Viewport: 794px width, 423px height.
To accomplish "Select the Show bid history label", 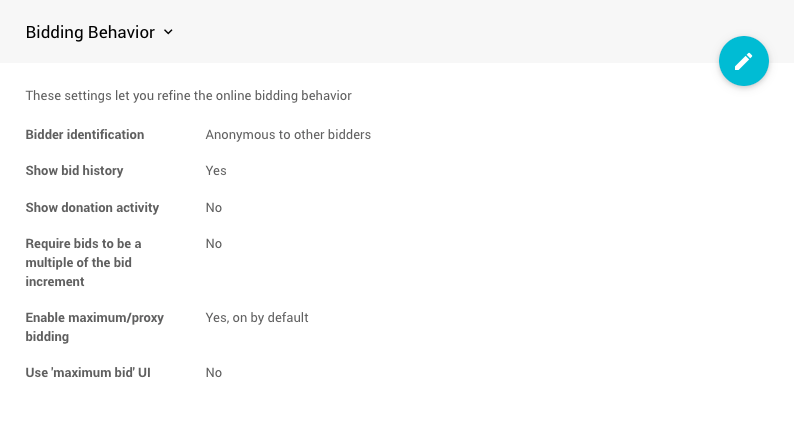I will (x=74, y=171).
